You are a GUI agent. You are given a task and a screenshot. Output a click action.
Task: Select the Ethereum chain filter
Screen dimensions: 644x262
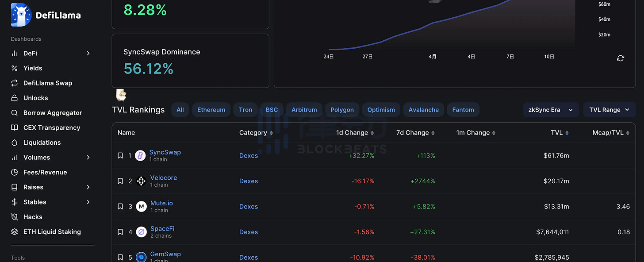211,110
